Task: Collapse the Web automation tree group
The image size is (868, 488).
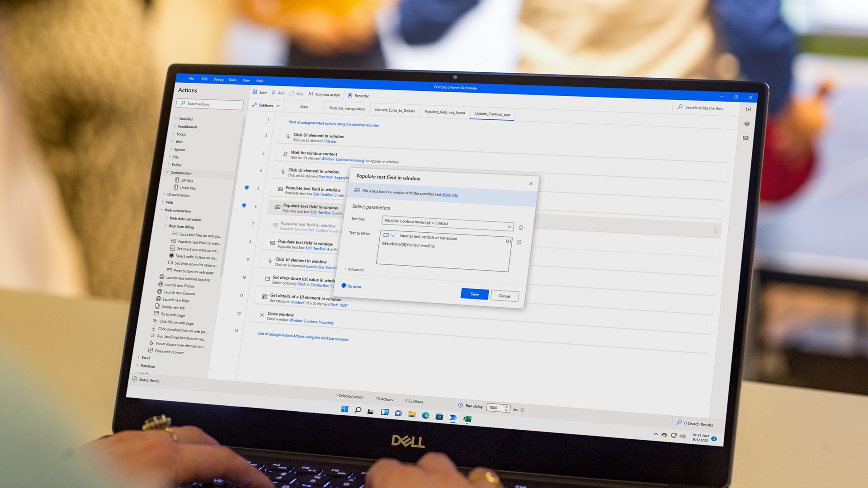Action: click(x=162, y=210)
